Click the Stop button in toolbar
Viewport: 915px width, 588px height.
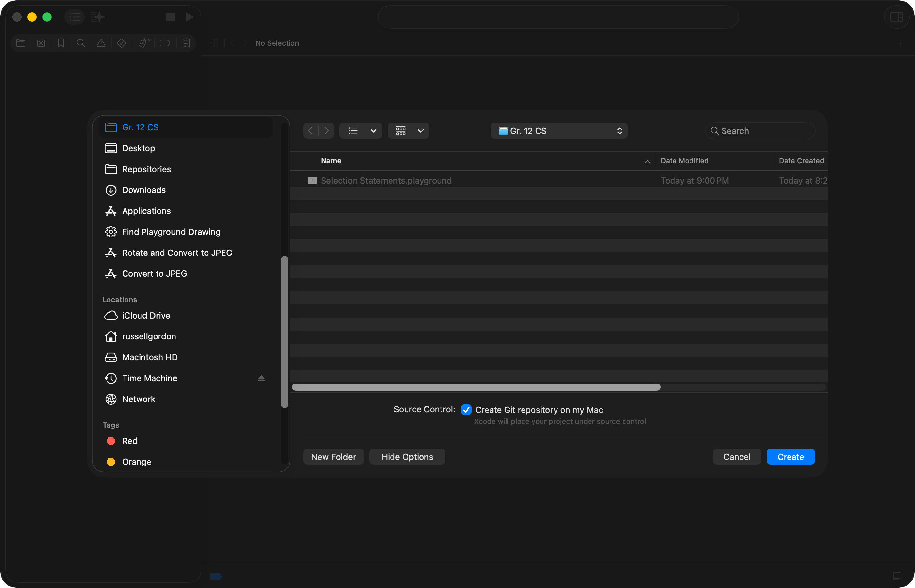[170, 17]
